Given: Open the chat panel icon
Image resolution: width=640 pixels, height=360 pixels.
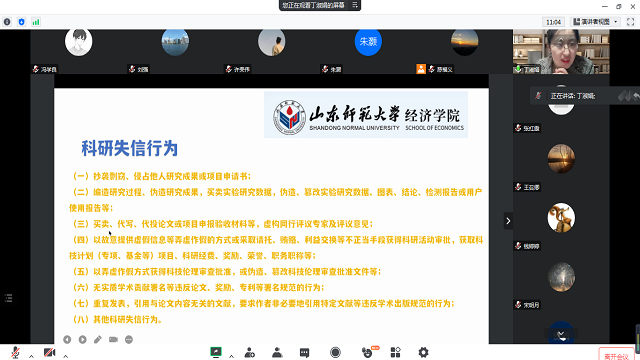Looking at the screenshot, I should (304, 353).
